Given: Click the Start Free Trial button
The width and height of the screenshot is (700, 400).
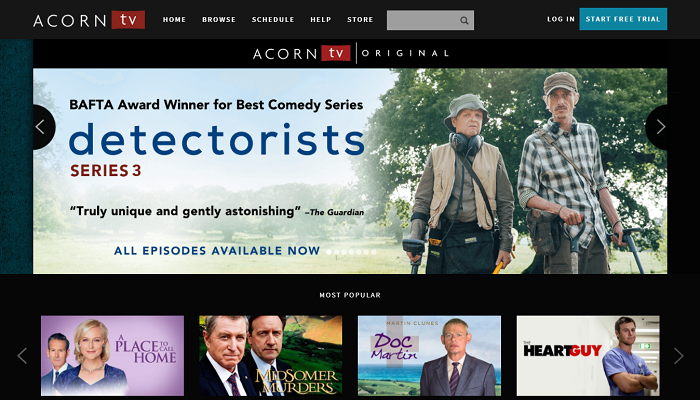Looking at the screenshot, I should (x=623, y=19).
